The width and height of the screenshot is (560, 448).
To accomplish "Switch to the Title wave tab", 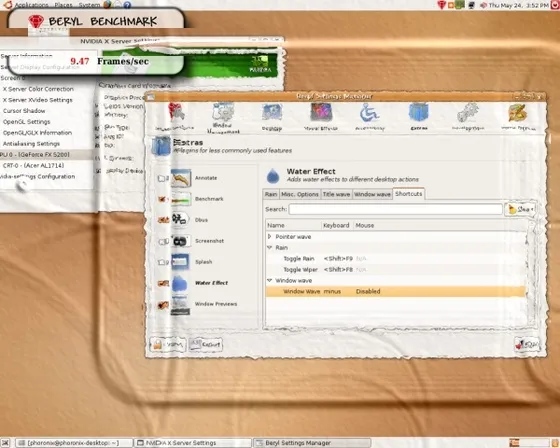I will pos(336,194).
